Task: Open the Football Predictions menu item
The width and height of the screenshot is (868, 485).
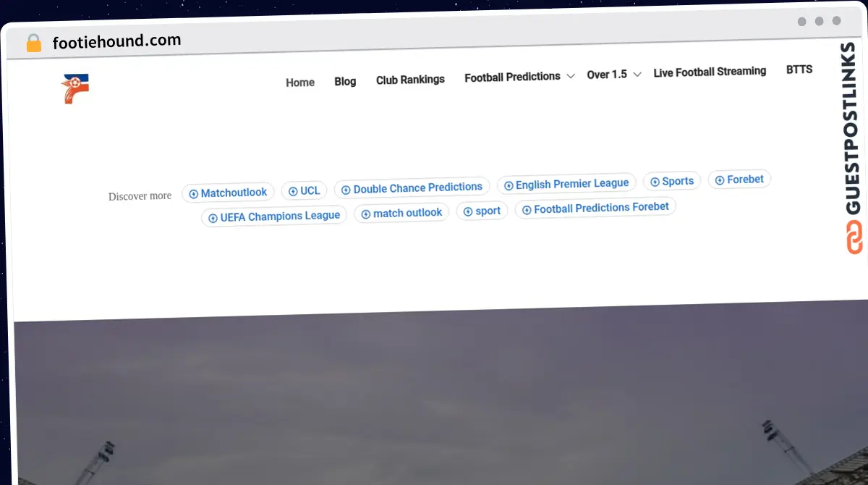Action: (512, 77)
